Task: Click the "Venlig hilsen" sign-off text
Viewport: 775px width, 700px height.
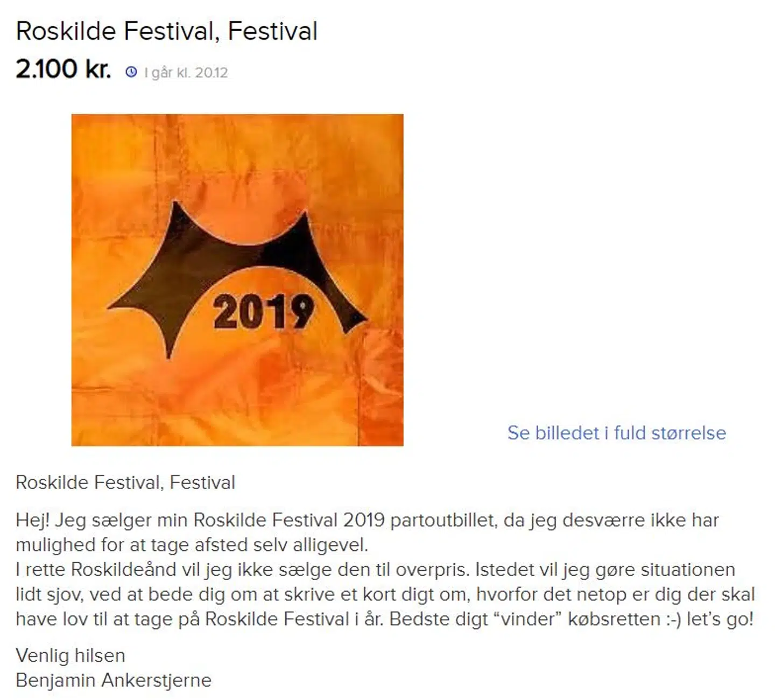Action: (71, 655)
